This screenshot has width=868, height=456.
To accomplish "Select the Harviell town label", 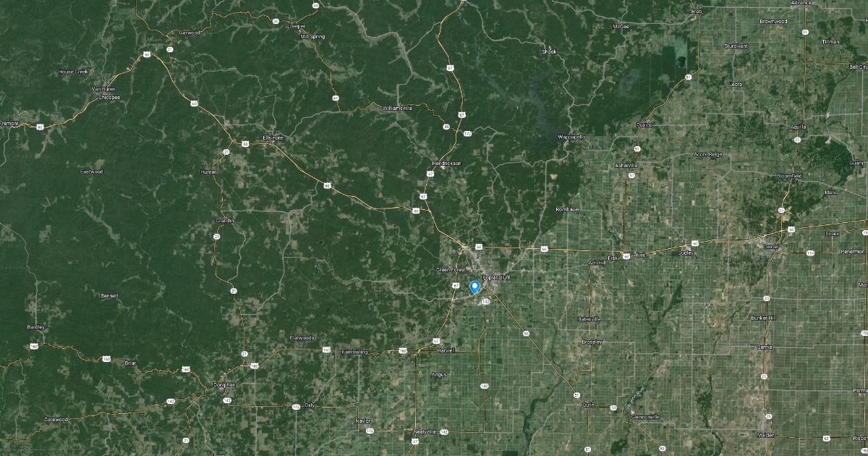I will click(445, 350).
